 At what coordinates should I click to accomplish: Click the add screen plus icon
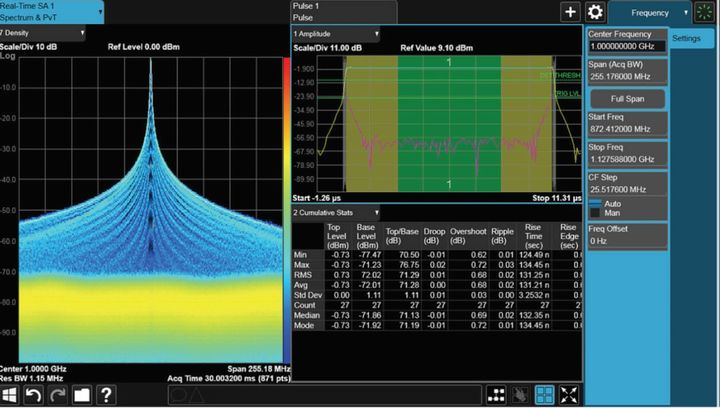coord(570,12)
